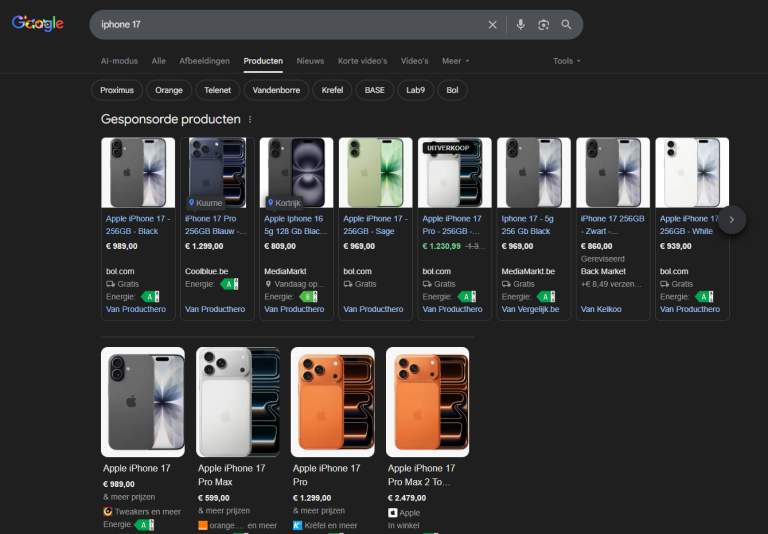Viewport: 768px width, 534px height.
Task: Switch to the Afbeeldingen tab
Action: (204, 61)
